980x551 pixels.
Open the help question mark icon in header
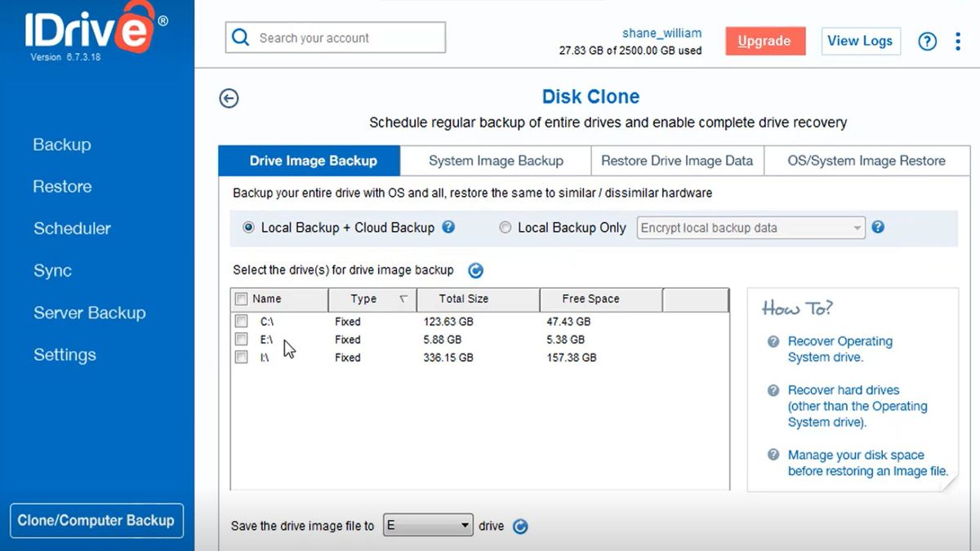pos(928,41)
